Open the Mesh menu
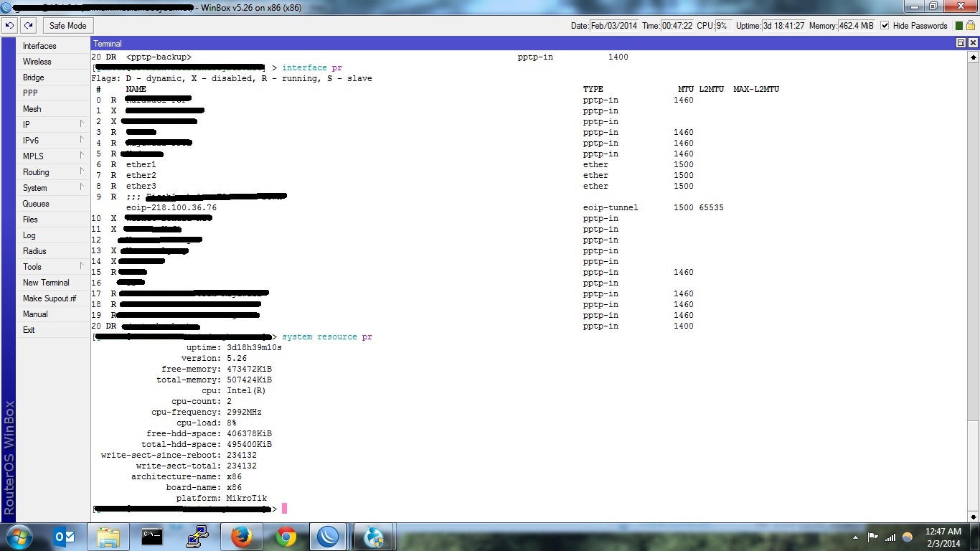980x551 pixels. click(x=53, y=109)
